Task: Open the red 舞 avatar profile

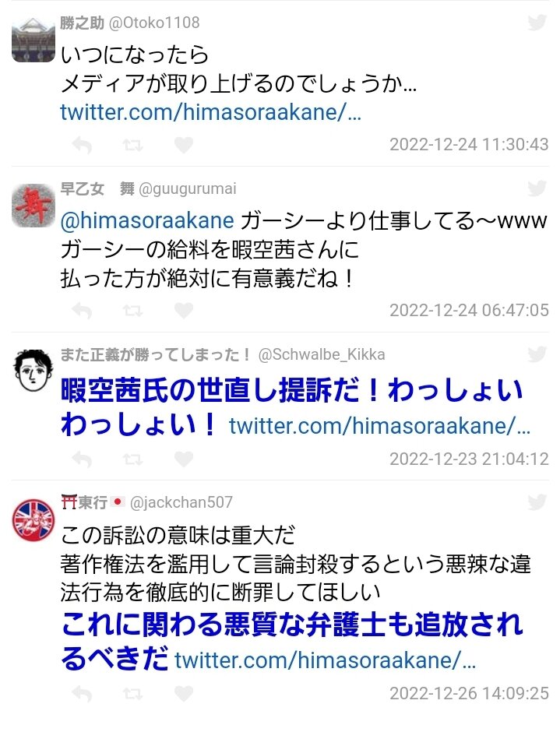Action: click(x=33, y=206)
